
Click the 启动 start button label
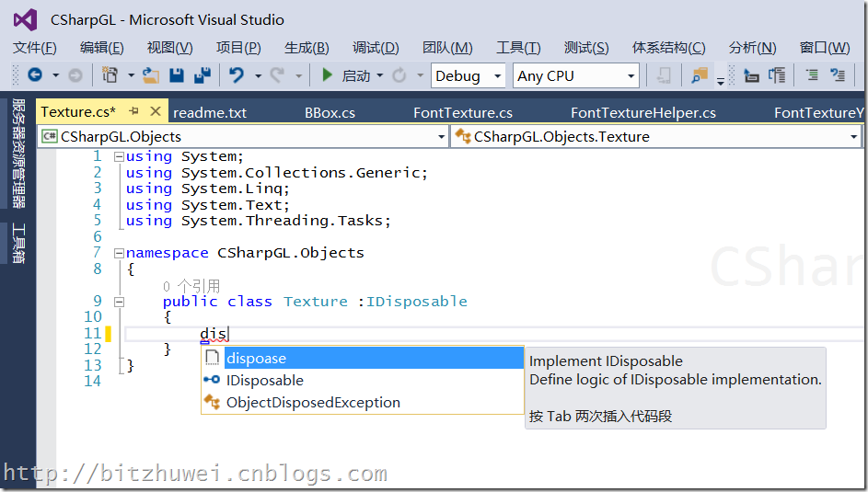click(x=356, y=75)
